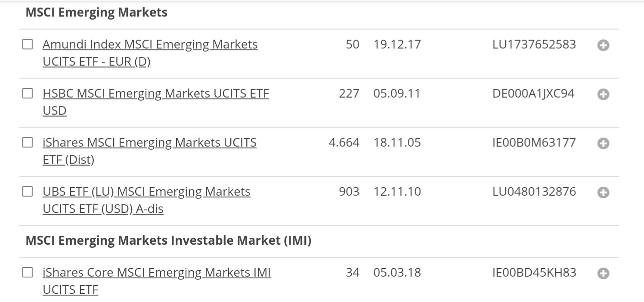Check the iShares MSCI Emerging Markets (Dist) box

[x=28, y=142]
